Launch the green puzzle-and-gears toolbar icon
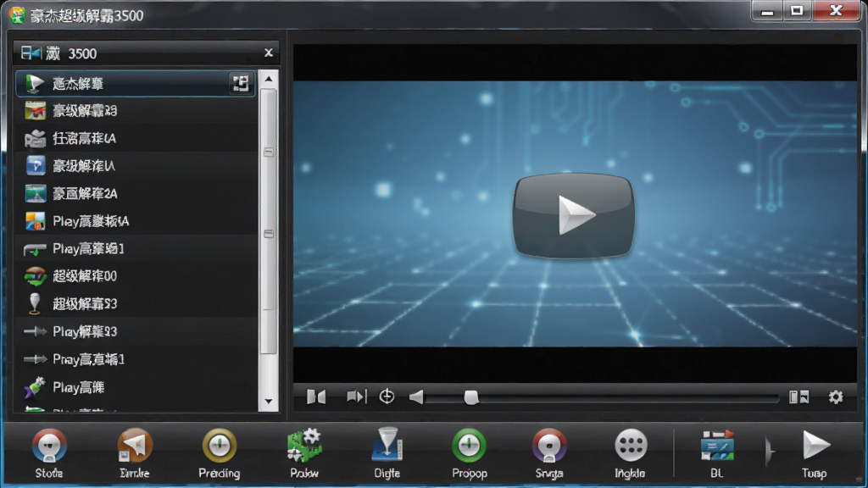 304,446
